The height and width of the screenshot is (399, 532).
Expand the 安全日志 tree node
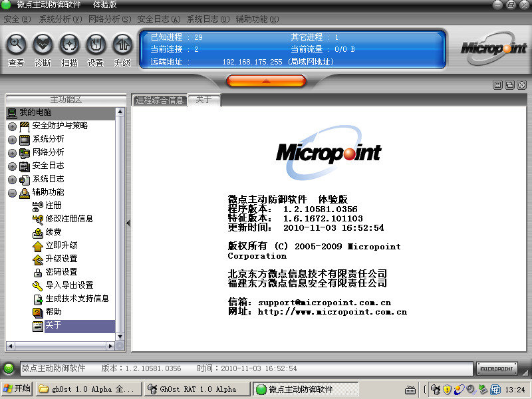[x=12, y=166]
